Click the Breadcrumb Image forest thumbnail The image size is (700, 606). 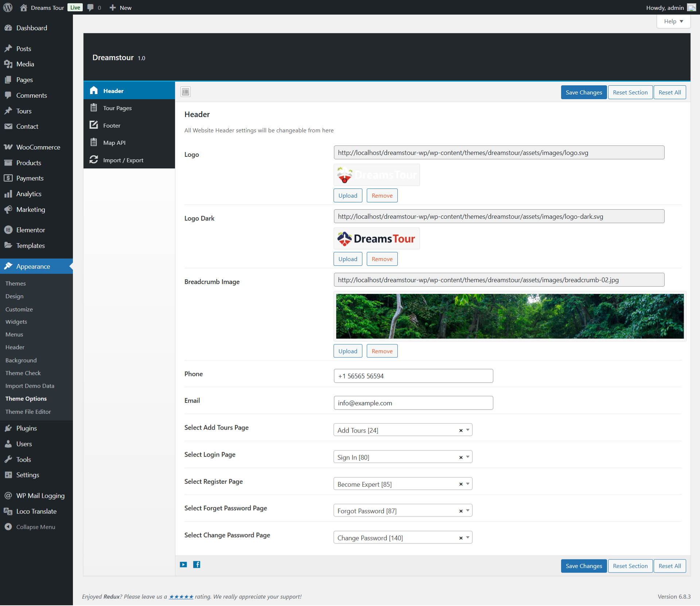coord(509,316)
